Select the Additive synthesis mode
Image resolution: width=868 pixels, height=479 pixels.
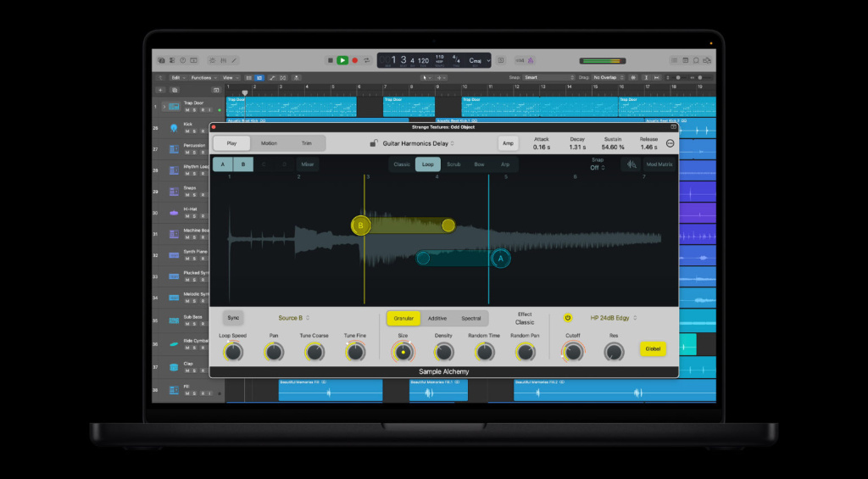click(x=437, y=319)
